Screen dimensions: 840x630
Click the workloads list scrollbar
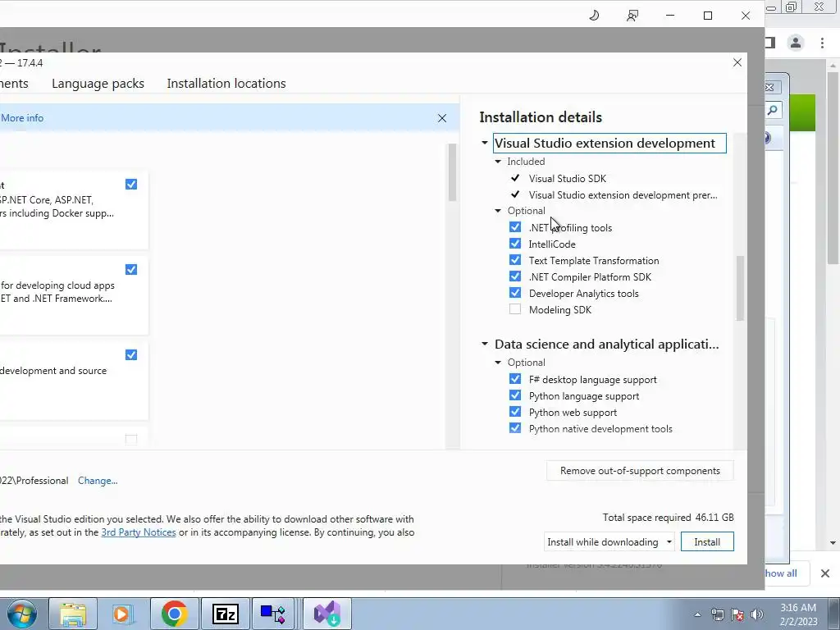pos(452,172)
